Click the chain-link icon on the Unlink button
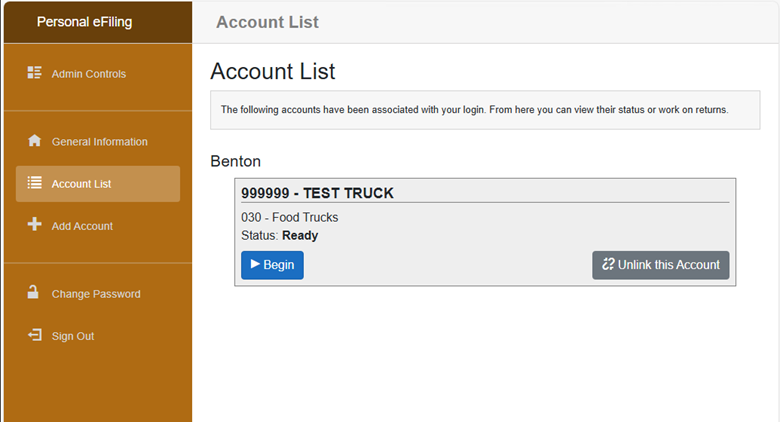 pos(607,265)
